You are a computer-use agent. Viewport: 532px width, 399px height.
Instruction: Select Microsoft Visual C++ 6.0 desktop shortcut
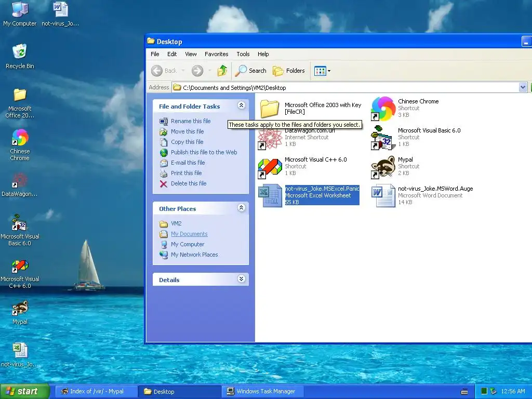20,273
